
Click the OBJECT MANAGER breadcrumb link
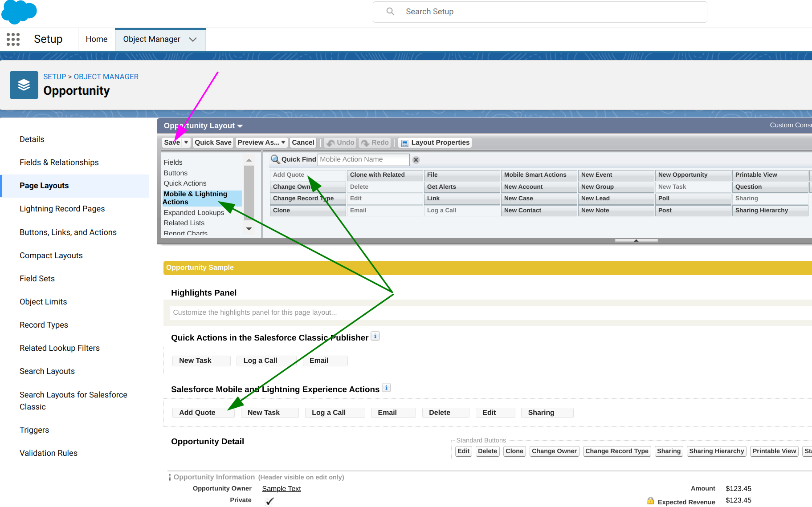[106, 77]
